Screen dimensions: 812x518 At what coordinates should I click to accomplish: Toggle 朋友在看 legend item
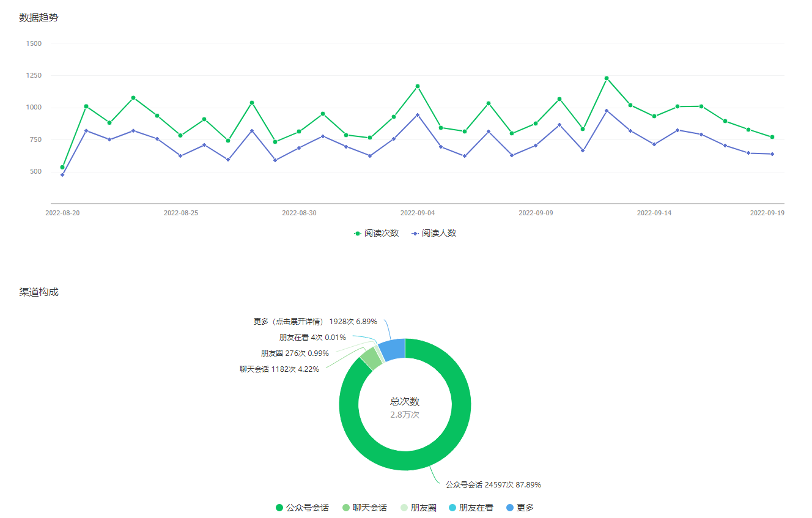(471, 508)
